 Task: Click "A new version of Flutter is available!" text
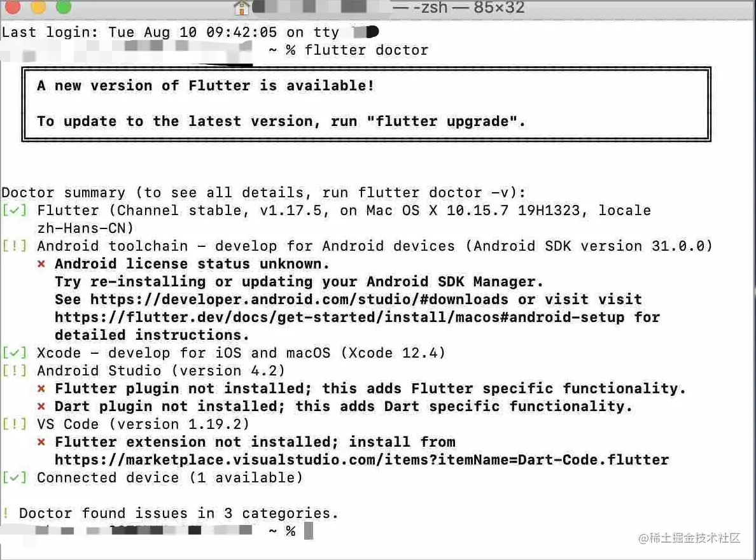[x=206, y=86]
